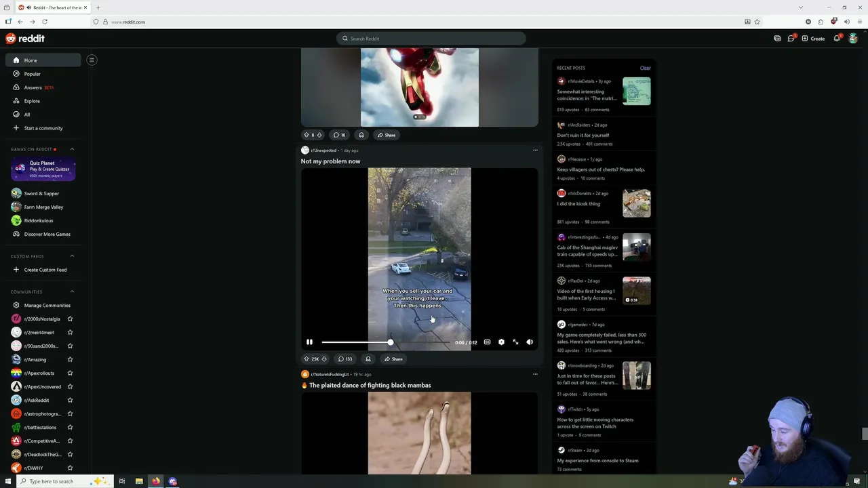Image resolution: width=868 pixels, height=488 pixels.
Task: Reload the current browser page
Action: click(x=45, y=22)
